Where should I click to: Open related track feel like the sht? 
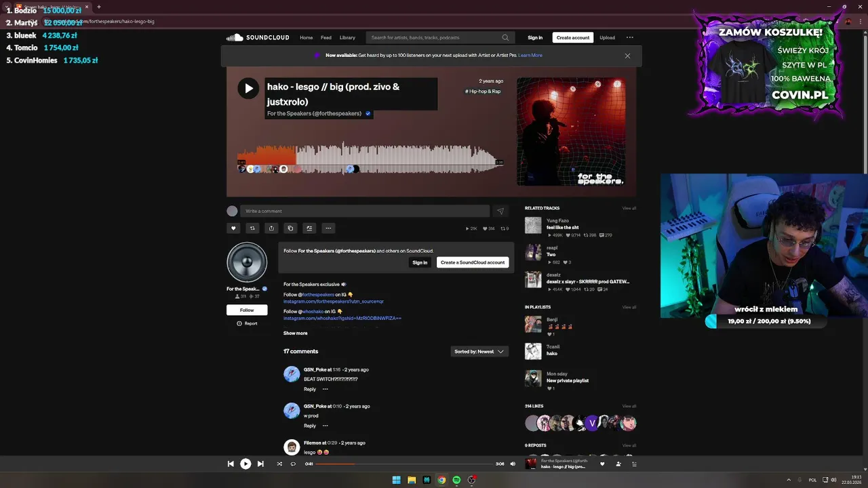(x=563, y=228)
